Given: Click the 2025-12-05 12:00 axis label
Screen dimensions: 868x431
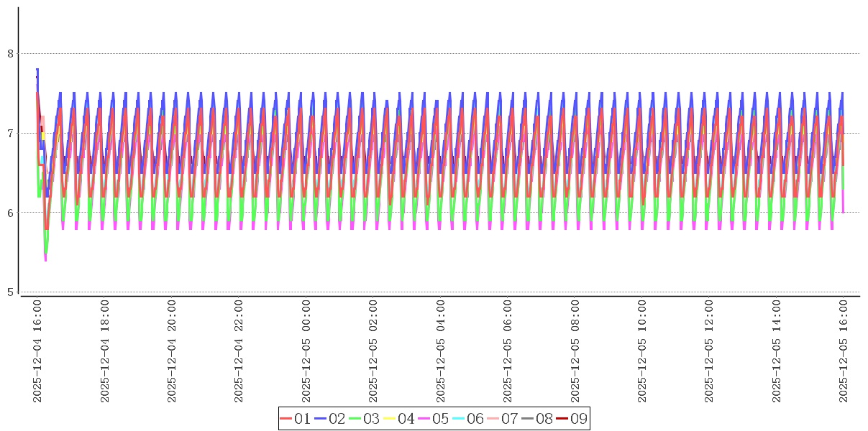Looking at the screenshot, I should pyautogui.click(x=710, y=351).
